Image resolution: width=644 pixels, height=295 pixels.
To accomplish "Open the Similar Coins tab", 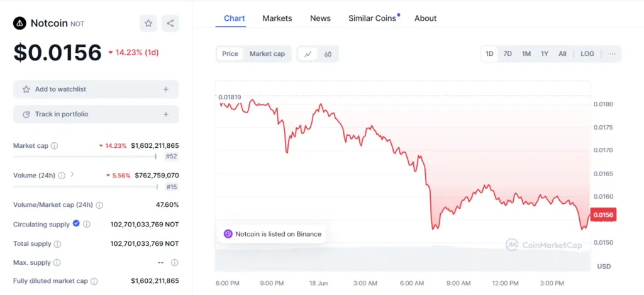I will (372, 18).
